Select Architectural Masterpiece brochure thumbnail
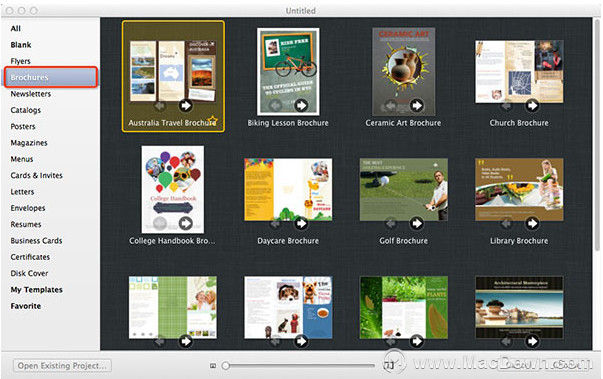This screenshot has height=379, width=603. (519, 308)
